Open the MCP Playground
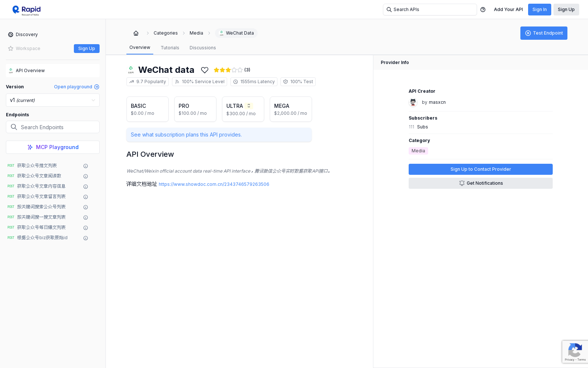This screenshot has width=588, height=368. [x=53, y=147]
